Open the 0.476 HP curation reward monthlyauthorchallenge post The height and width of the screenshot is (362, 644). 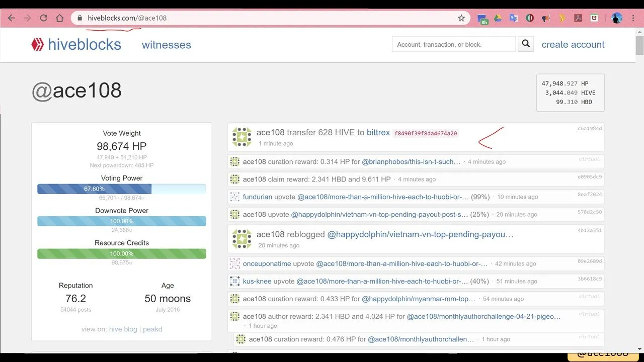421,339
